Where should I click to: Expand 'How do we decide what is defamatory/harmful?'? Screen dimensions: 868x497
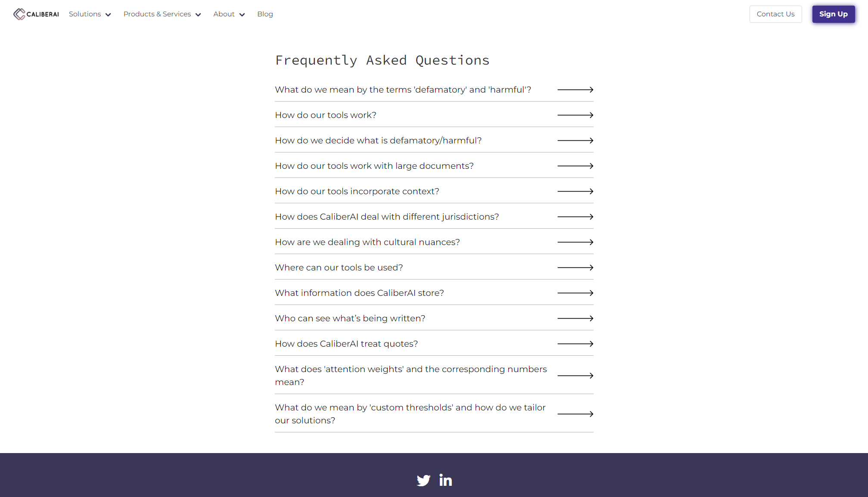(x=378, y=140)
